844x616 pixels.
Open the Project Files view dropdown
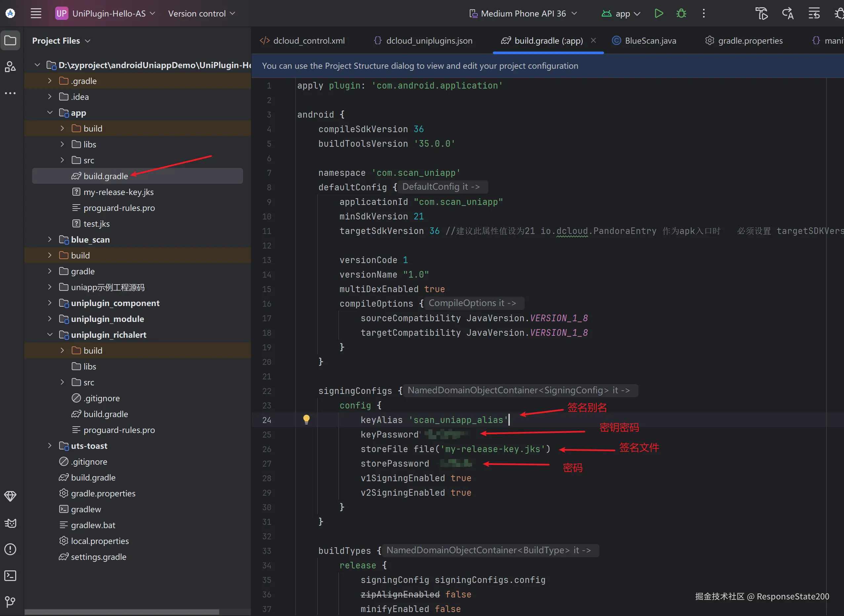[61, 41]
